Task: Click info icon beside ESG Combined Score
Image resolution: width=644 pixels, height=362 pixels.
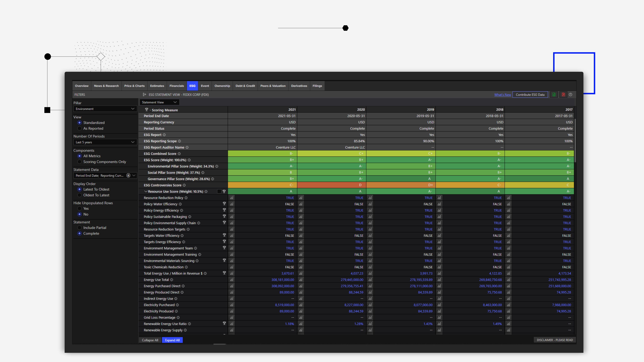Action: click(x=179, y=154)
